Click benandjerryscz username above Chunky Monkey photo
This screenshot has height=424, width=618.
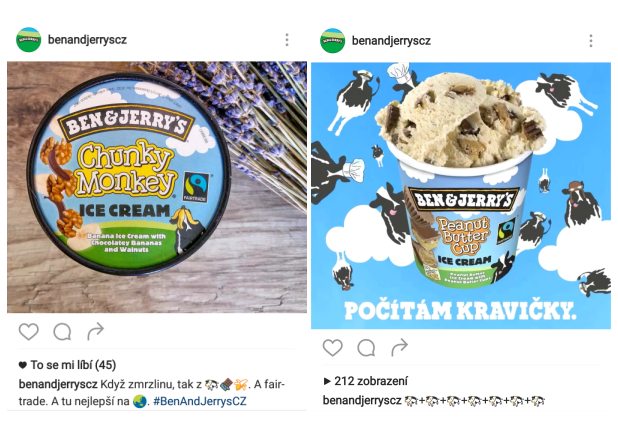(x=87, y=39)
